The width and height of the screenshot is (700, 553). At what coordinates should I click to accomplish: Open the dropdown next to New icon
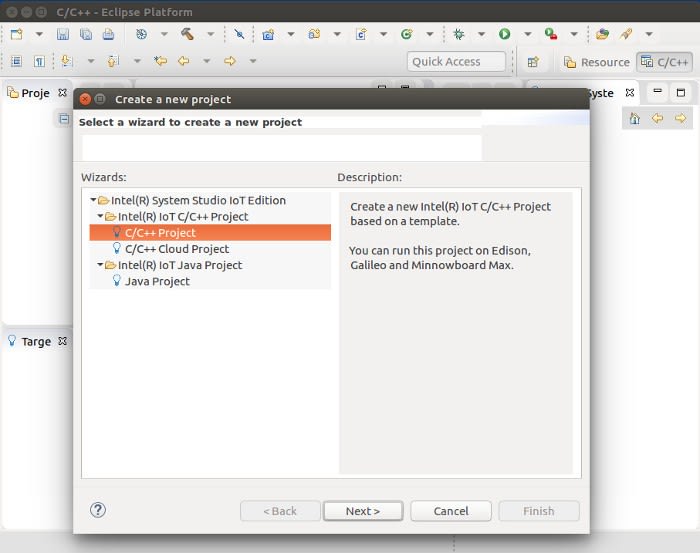(39, 34)
